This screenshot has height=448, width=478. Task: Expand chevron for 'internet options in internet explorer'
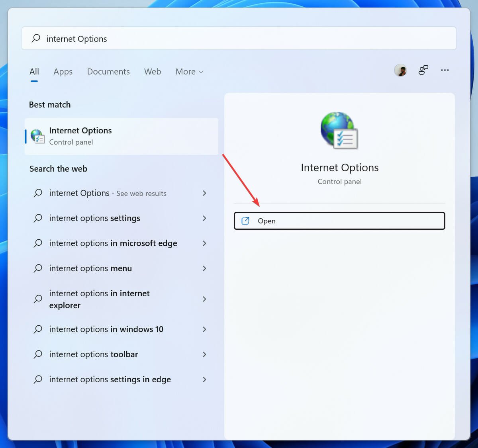(204, 299)
